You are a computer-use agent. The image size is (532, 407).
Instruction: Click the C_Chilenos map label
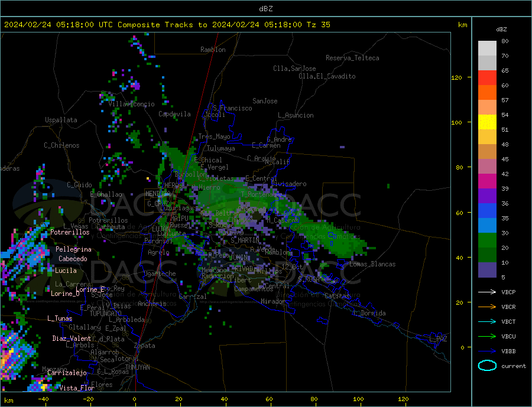[61, 145]
